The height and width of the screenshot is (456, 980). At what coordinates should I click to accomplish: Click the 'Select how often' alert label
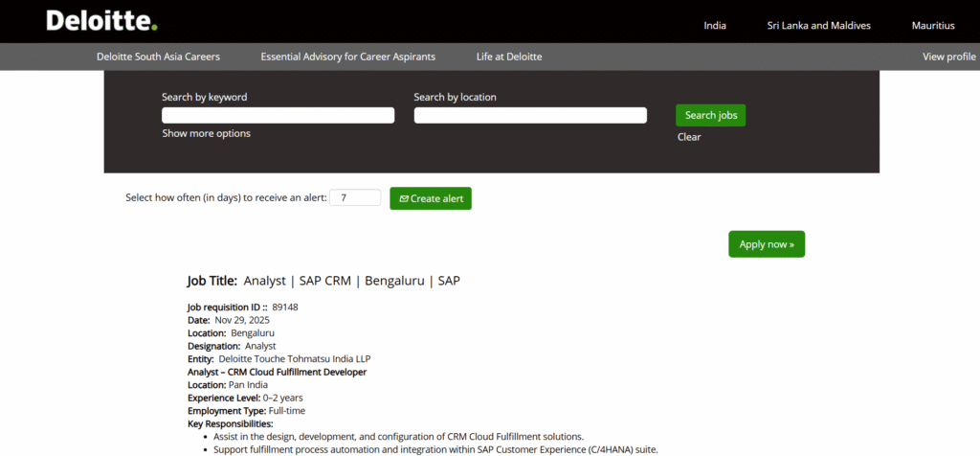[226, 198]
